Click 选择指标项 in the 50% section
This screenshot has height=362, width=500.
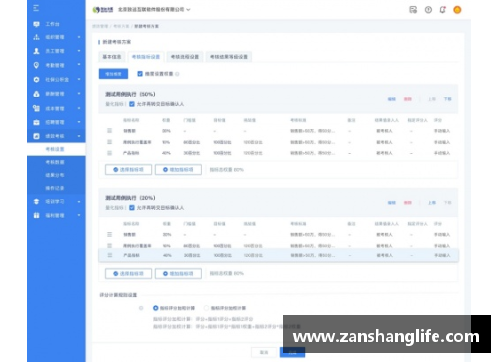(128, 170)
